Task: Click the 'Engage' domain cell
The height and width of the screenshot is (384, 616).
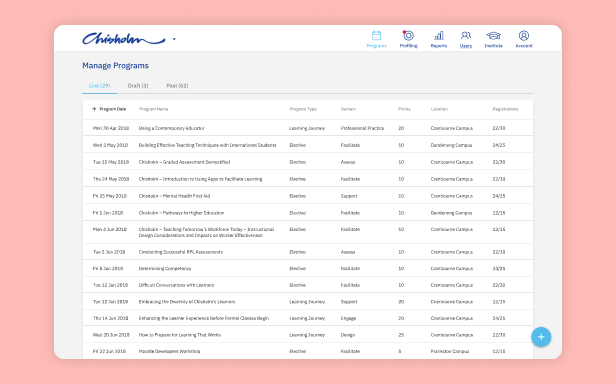Action: tap(348, 318)
